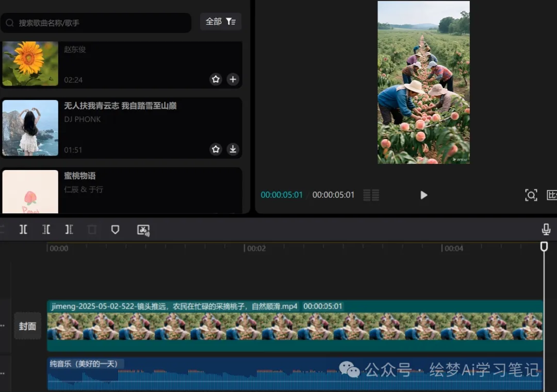Click the song search input field
Viewport: 557px width, 392px height.
coord(96,23)
